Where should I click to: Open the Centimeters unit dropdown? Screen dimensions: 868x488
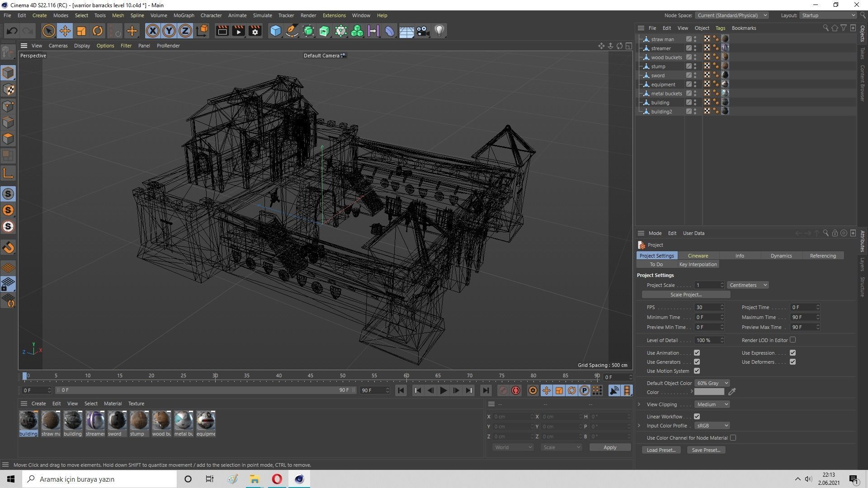(748, 285)
